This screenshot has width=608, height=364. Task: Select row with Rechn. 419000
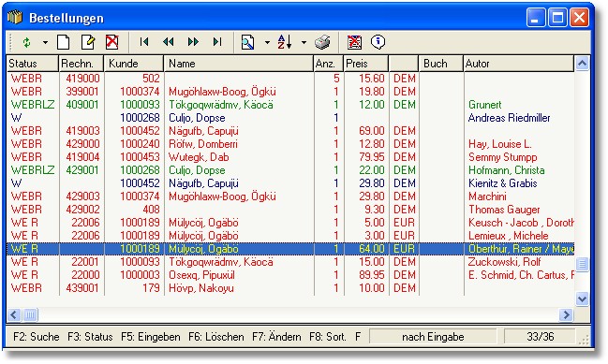coord(290,79)
